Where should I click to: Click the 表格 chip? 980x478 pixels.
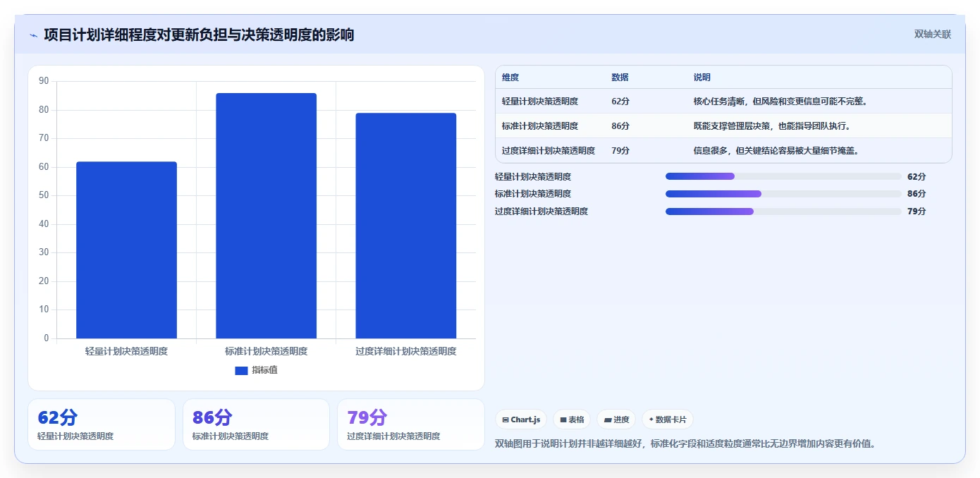click(x=572, y=419)
